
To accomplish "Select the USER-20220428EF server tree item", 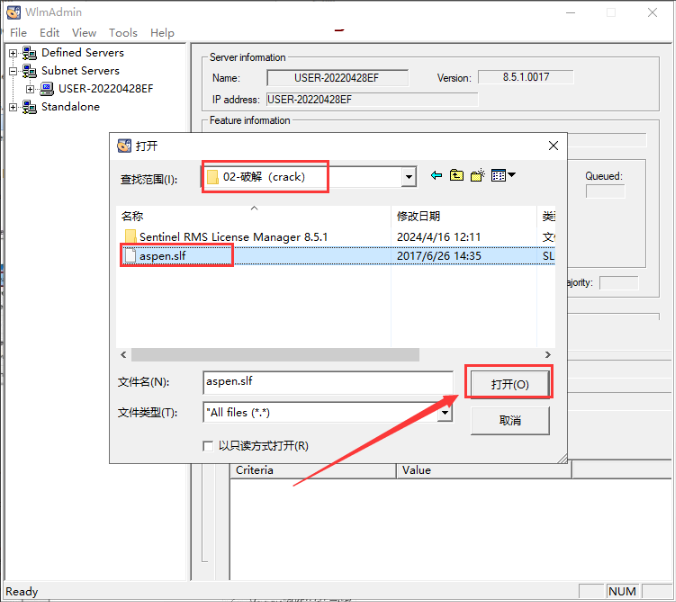I will coord(106,89).
